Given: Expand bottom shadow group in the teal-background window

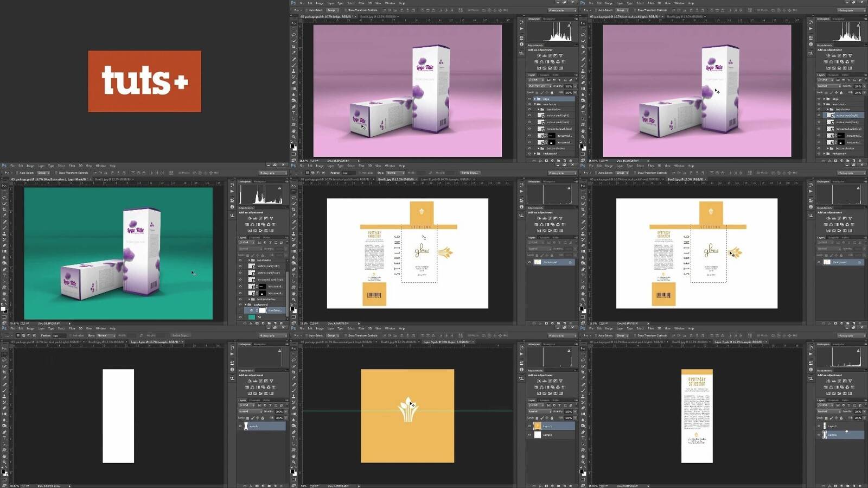Looking at the screenshot, I should (x=250, y=299).
